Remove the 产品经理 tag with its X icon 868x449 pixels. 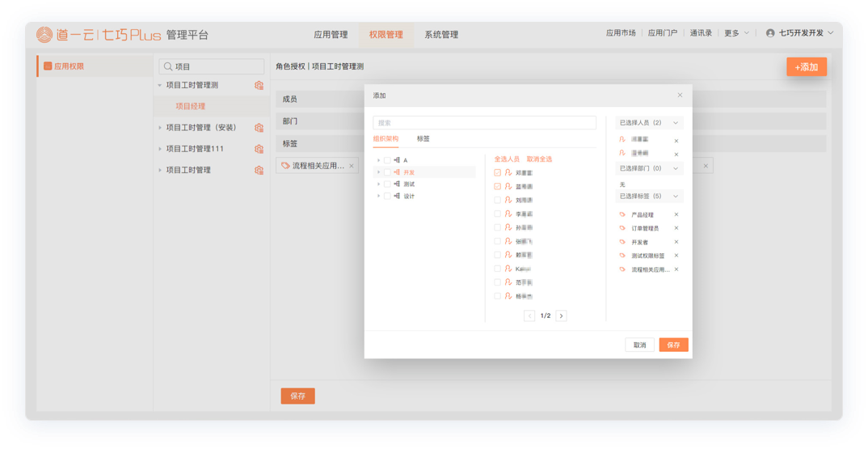[x=676, y=215]
